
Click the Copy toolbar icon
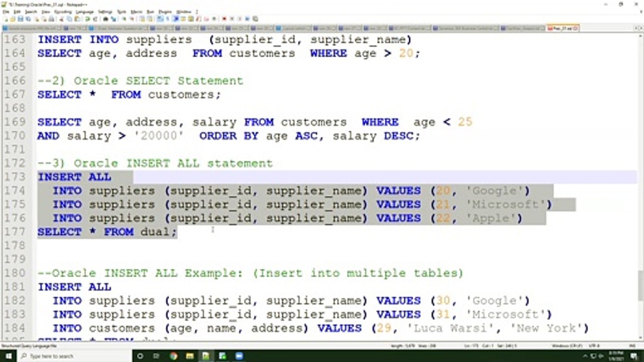click(69, 19)
